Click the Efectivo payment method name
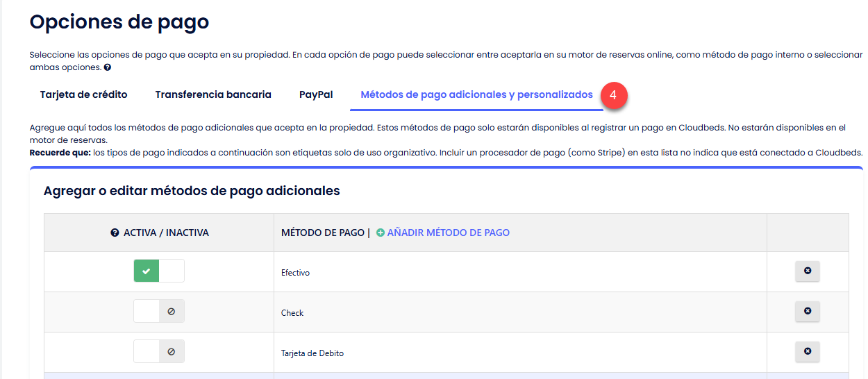This screenshot has height=379, width=868. [295, 273]
